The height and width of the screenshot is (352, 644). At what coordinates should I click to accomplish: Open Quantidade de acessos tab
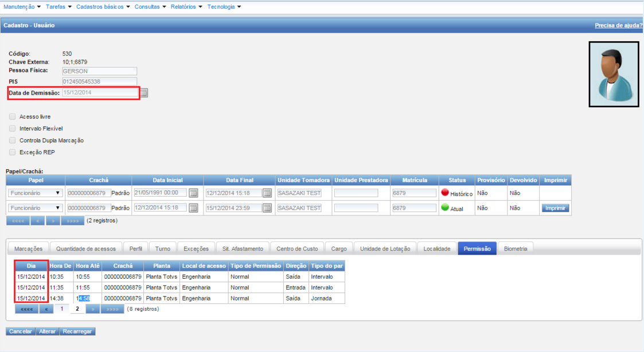(86, 249)
